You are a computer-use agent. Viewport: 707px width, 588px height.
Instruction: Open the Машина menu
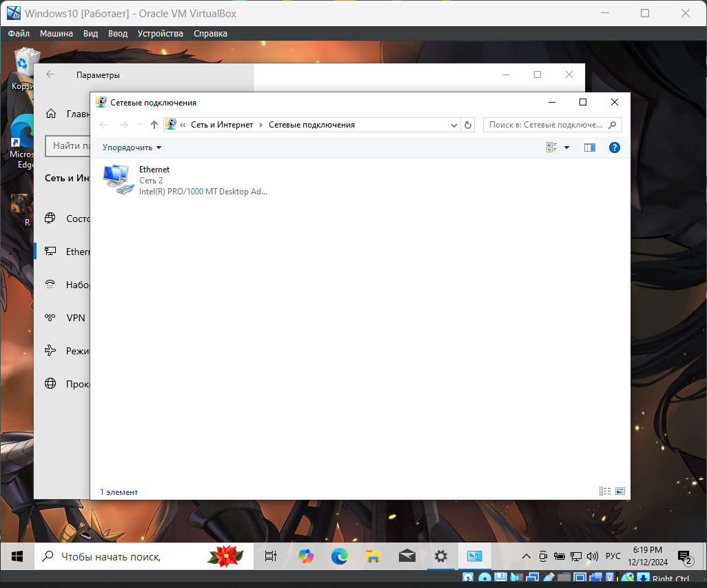[57, 33]
